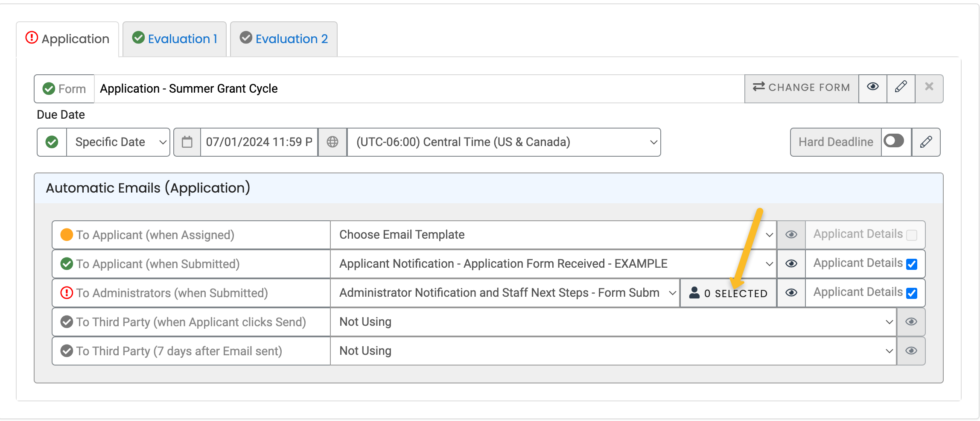980x421 pixels.
Task: Click the preview eye icon next to Change Form
Action: click(x=872, y=88)
